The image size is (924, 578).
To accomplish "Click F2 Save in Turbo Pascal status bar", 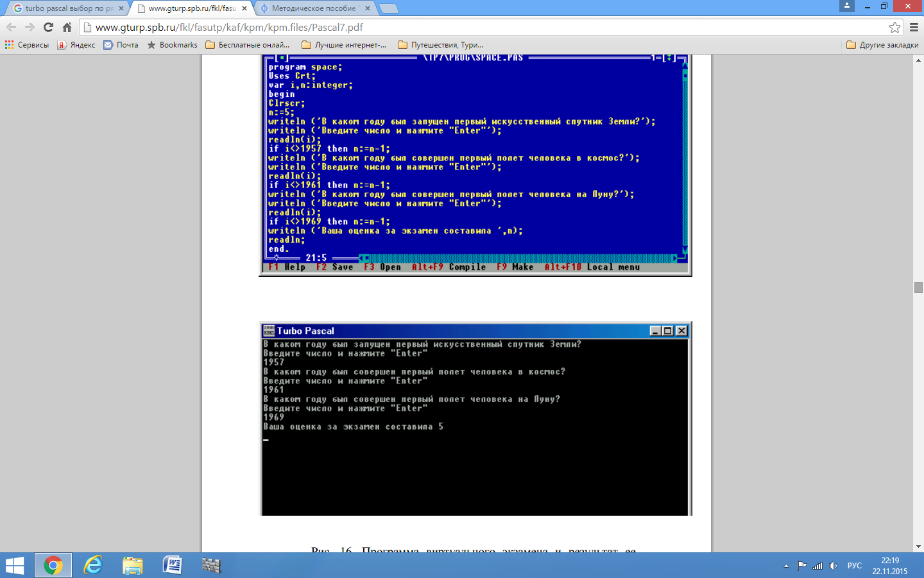I will [x=334, y=267].
